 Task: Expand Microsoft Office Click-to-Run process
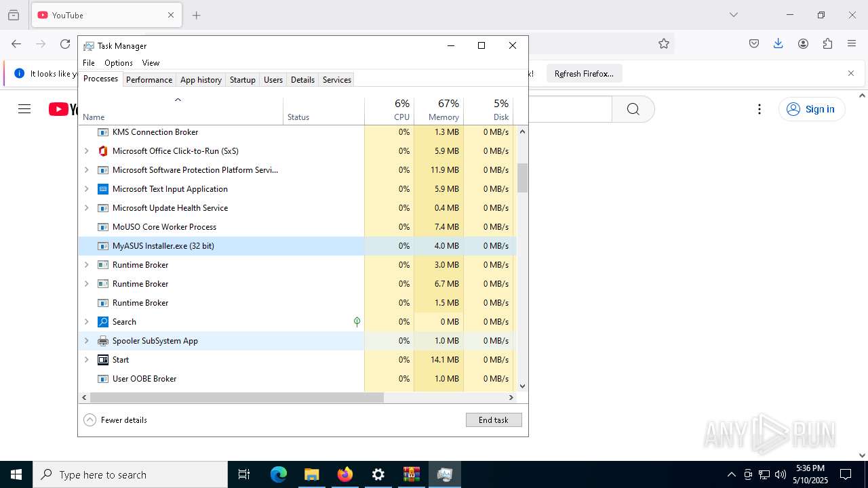(86, 151)
